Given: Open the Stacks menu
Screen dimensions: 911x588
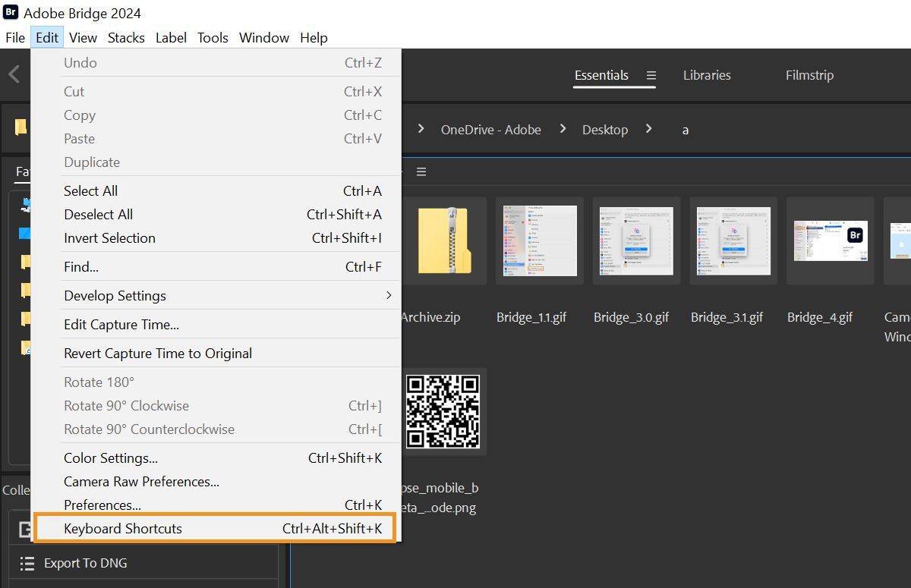Looking at the screenshot, I should [126, 37].
